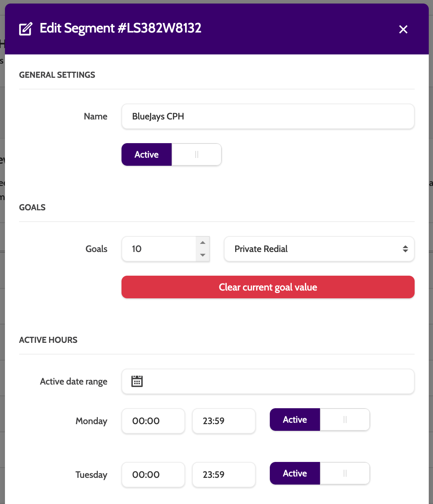433x504 pixels.
Task: Set Monday's end time field
Action: tap(224, 421)
